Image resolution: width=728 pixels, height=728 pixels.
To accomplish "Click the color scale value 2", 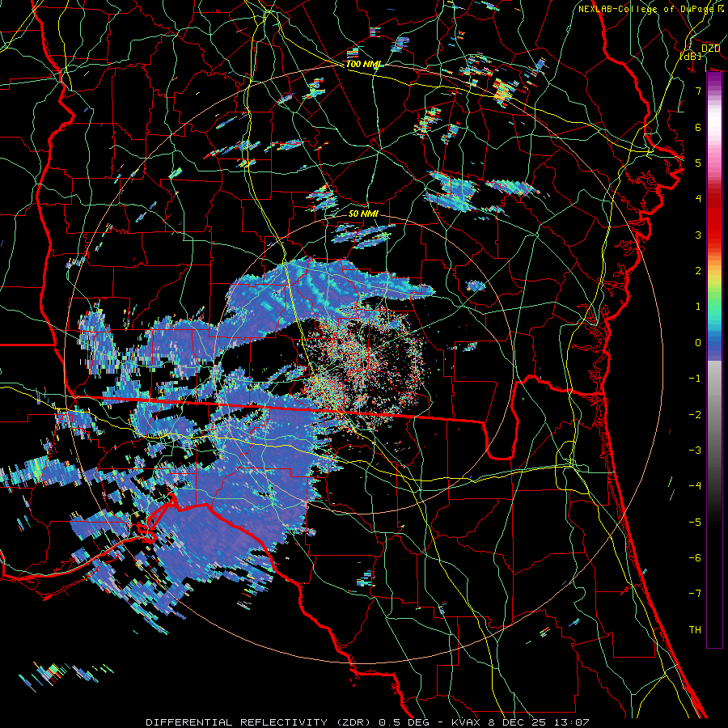I will 698,271.
